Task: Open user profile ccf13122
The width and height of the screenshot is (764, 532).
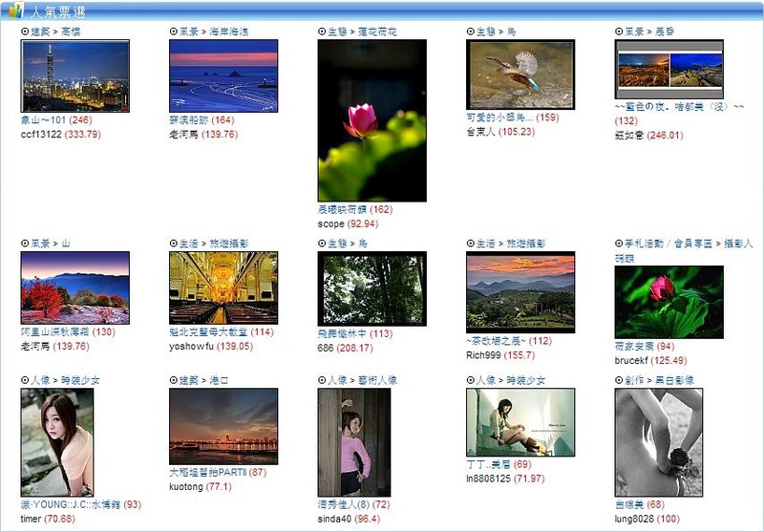Action: (41, 134)
